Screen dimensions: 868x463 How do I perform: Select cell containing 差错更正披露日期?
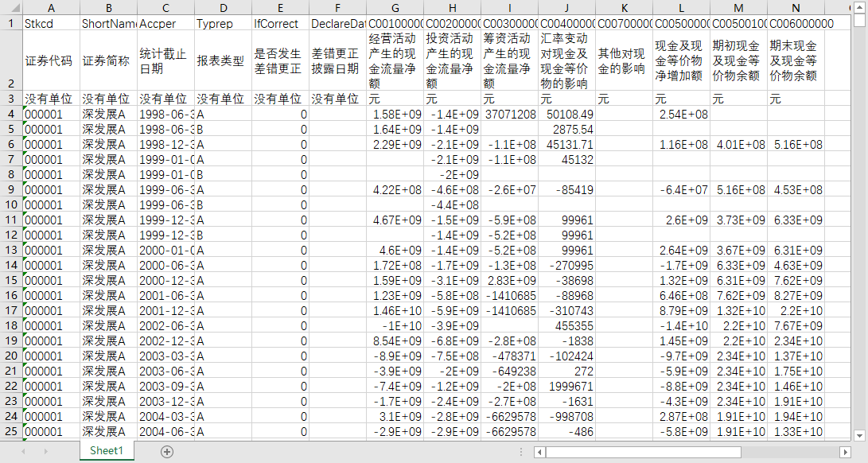[337, 60]
